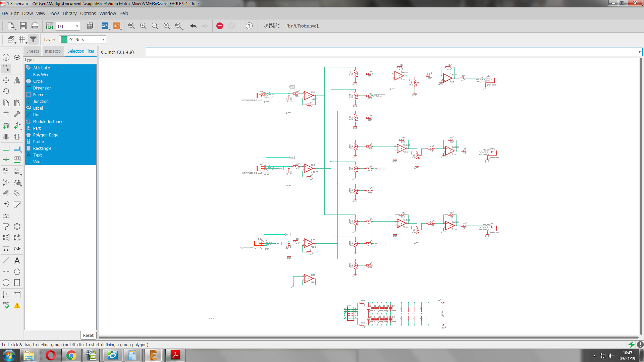Click the Reset button
The height and width of the screenshot is (362, 644).
pyautogui.click(x=88, y=335)
